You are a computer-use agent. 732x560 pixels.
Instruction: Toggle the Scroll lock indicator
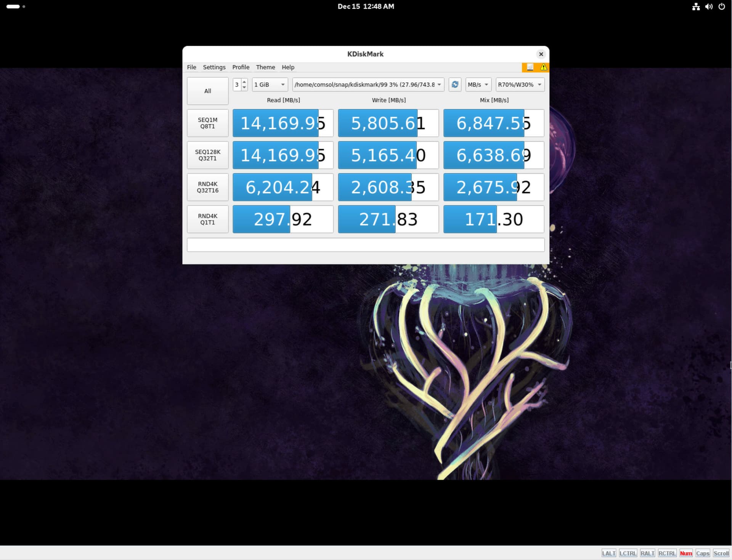(x=721, y=553)
